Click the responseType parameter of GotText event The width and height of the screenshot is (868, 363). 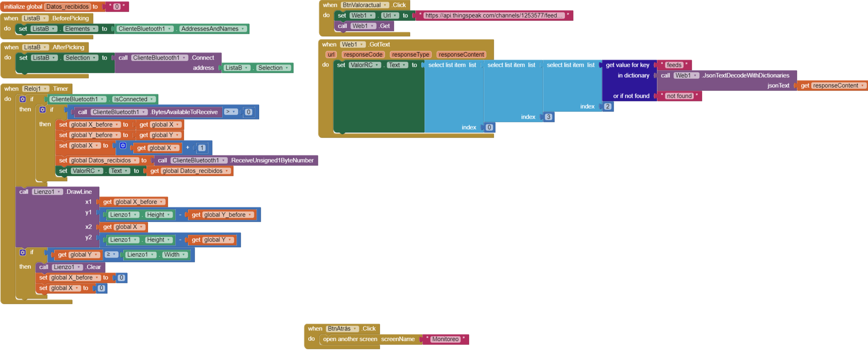coord(410,54)
